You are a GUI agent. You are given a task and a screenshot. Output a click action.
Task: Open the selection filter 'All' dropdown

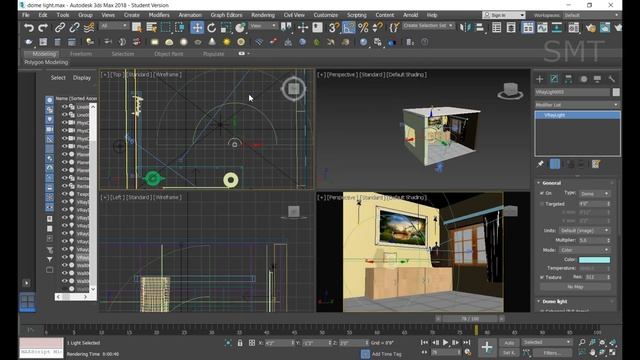[114, 26]
